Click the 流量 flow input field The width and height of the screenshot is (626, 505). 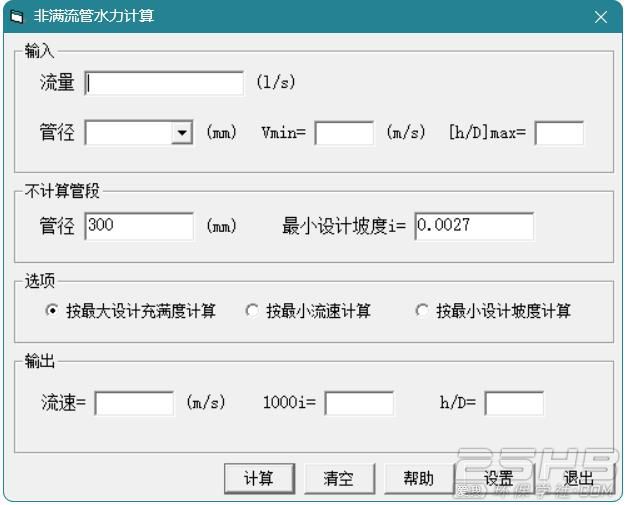tap(164, 83)
